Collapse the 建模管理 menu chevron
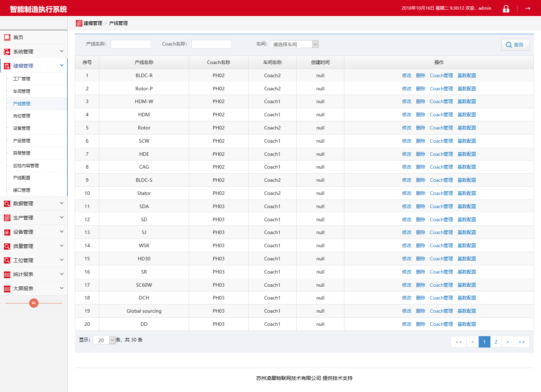The image size is (541, 392). tap(62, 65)
